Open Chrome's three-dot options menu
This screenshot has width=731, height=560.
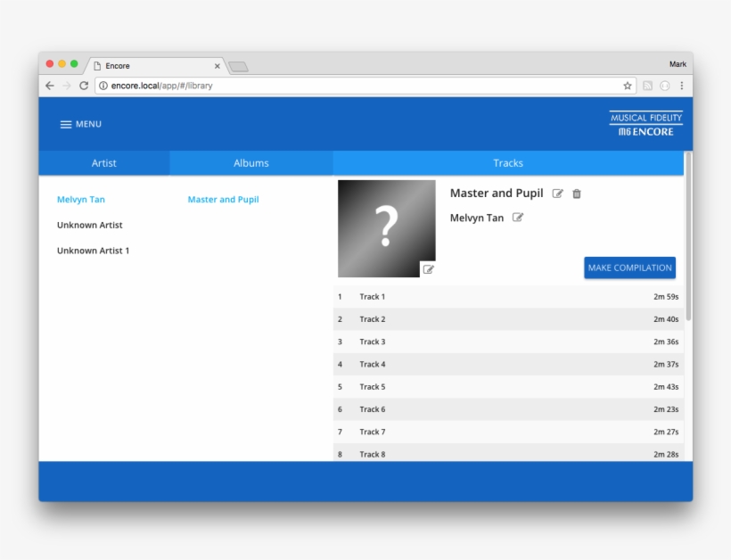click(682, 86)
